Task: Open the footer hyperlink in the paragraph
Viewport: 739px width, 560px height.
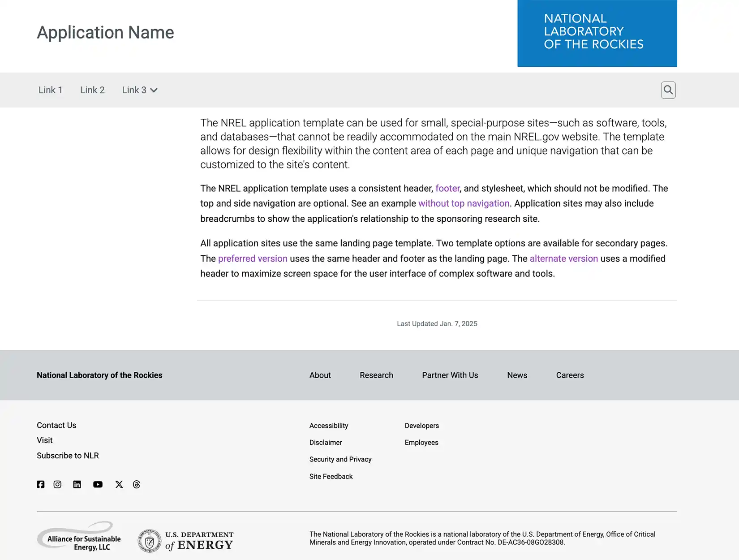Action: coord(447,188)
